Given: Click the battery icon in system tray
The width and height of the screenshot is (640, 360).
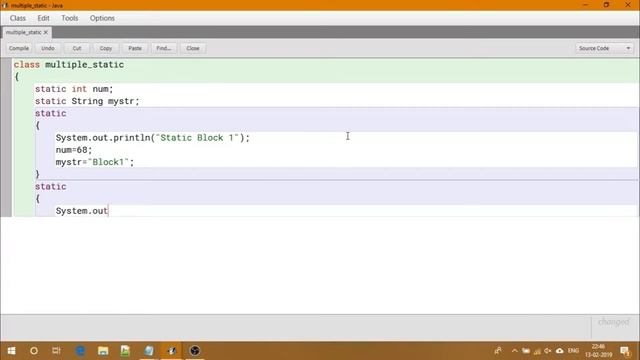Looking at the screenshot, I should [x=526, y=351].
